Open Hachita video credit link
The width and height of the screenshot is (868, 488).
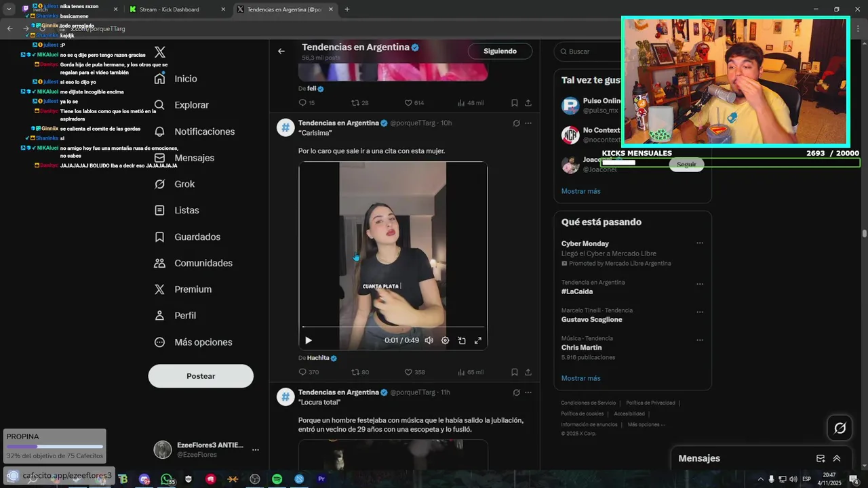(321, 358)
